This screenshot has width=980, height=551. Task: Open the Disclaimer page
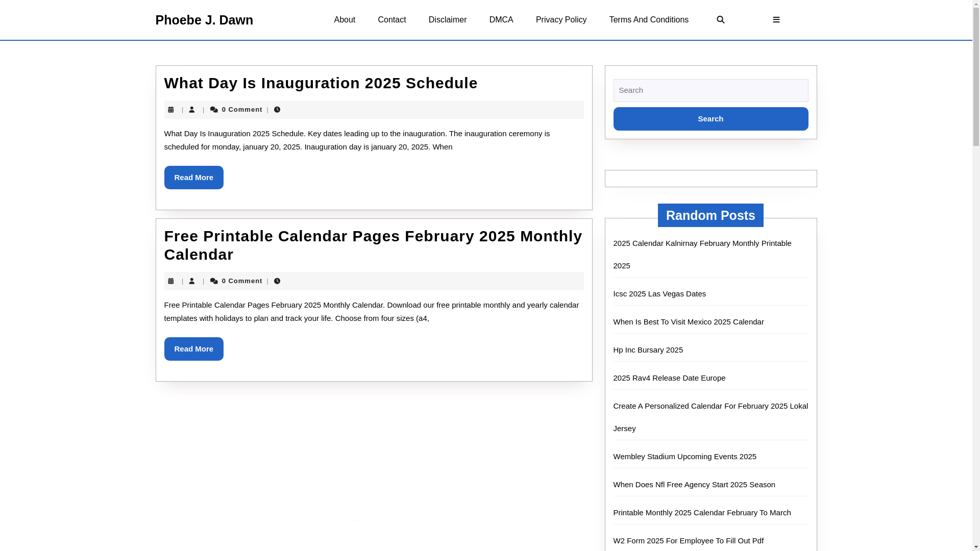click(448, 20)
